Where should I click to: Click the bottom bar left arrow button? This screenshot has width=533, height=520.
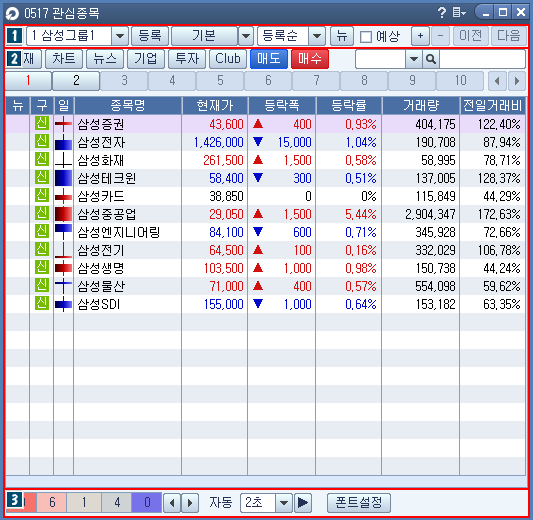172,503
